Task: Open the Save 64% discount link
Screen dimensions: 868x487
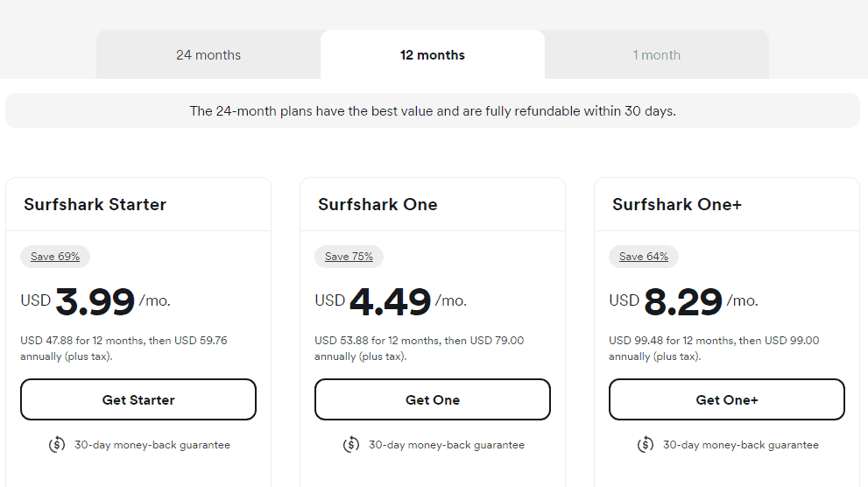Action: click(x=643, y=257)
